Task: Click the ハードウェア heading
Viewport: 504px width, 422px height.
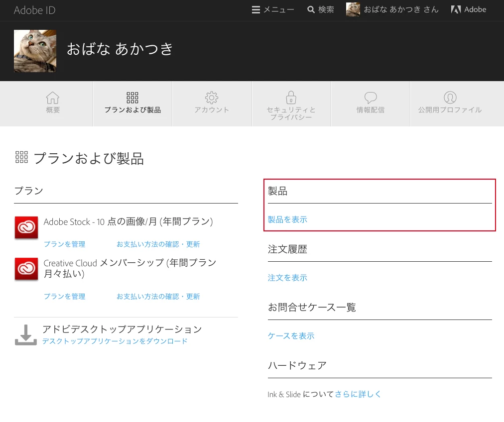Action: click(297, 365)
